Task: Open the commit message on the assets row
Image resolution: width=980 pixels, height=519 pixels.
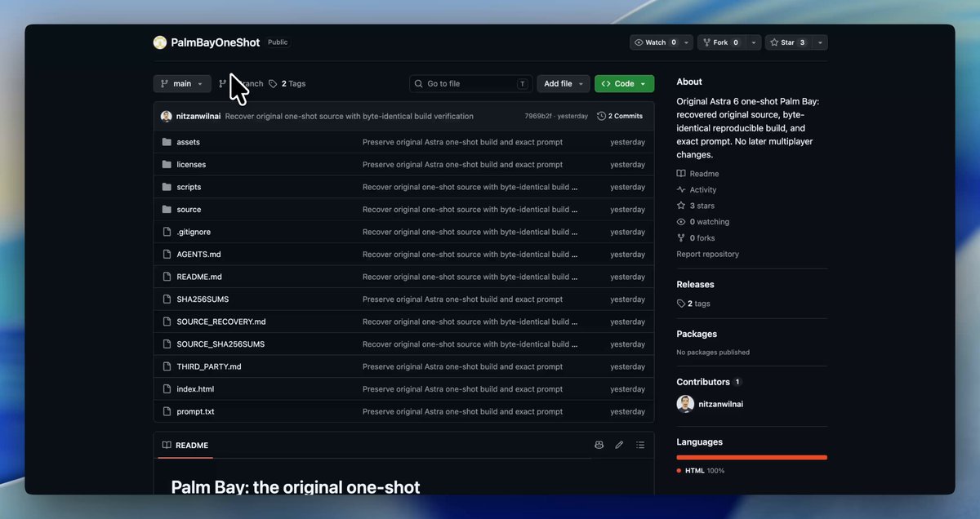Action: pos(462,142)
